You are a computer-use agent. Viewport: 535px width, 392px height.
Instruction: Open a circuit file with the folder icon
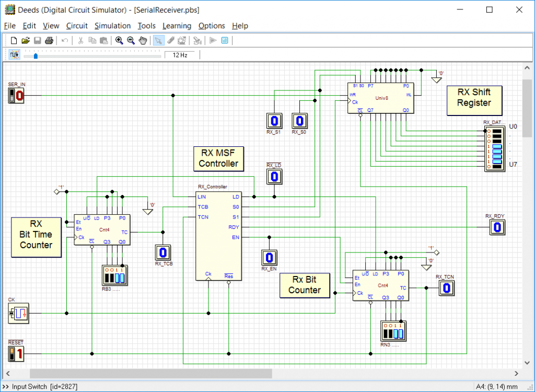(x=25, y=40)
